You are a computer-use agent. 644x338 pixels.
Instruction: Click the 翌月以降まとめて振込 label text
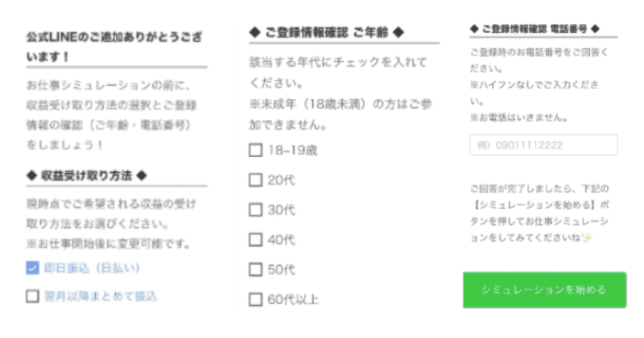(100, 296)
